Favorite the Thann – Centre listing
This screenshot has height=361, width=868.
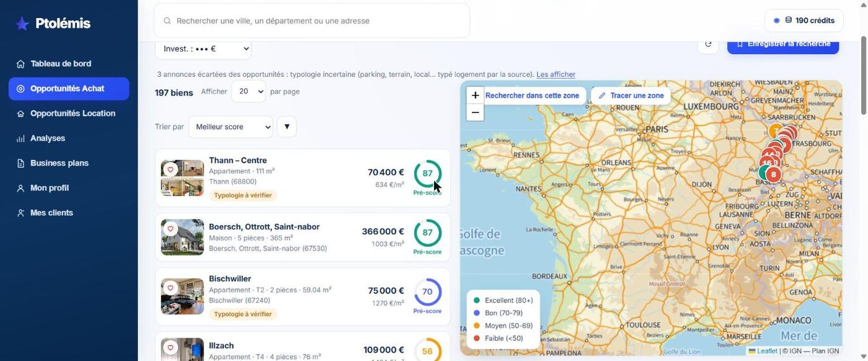(x=170, y=169)
